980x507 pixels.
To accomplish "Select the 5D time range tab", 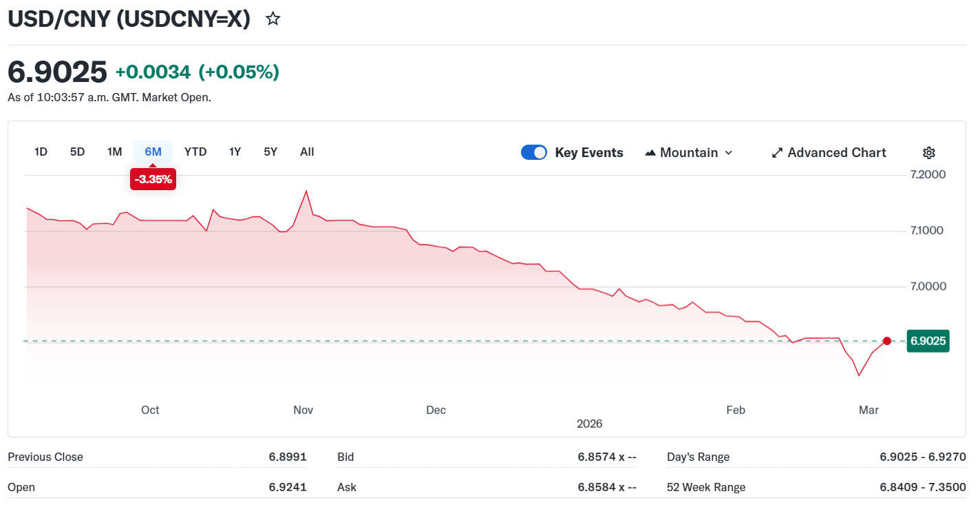I will [77, 152].
